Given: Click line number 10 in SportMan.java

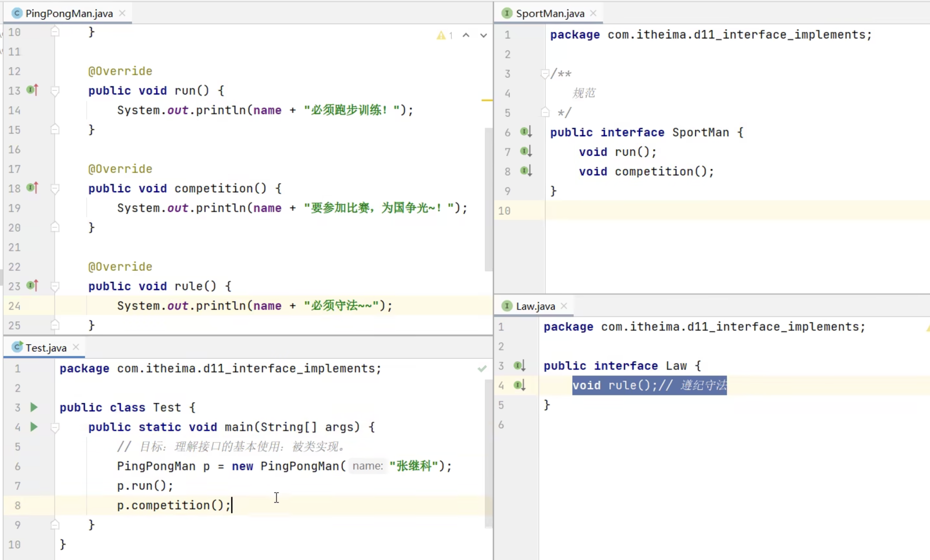Looking at the screenshot, I should click(504, 211).
